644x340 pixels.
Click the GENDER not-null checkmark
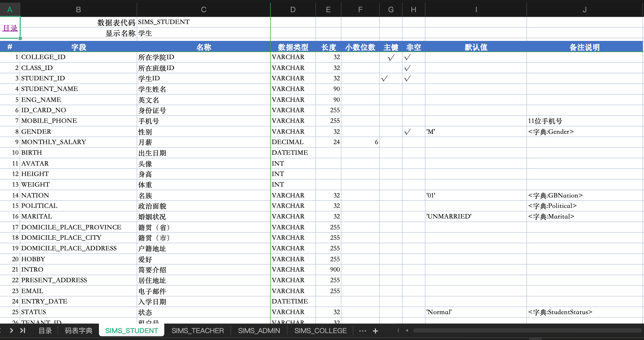pyautogui.click(x=407, y=132)
